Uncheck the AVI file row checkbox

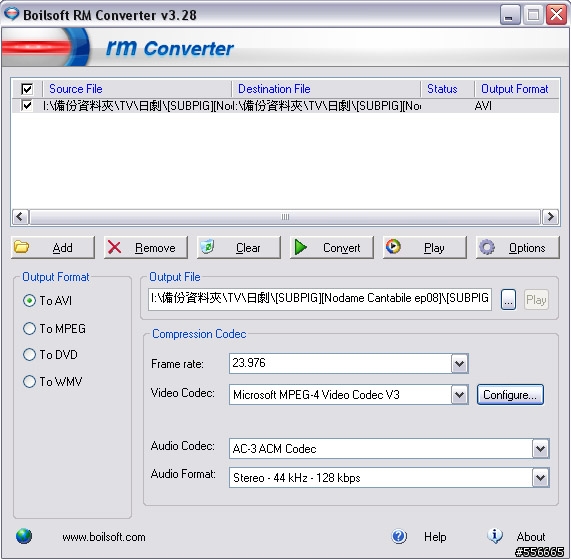click(x=27, y=106)
